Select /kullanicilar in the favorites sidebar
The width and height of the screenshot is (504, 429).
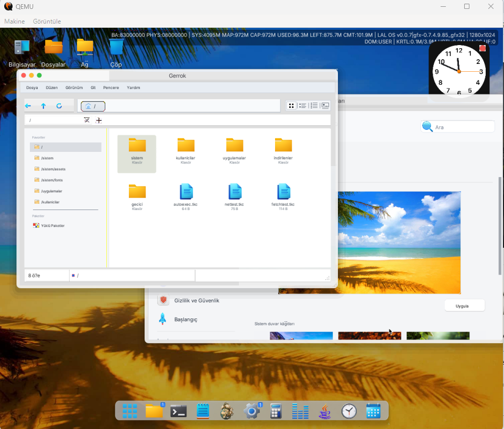tap(65, 202)
